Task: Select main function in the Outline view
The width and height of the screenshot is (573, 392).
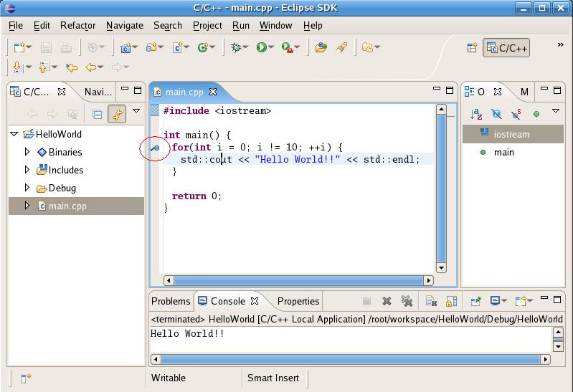Action: (503, 152)
